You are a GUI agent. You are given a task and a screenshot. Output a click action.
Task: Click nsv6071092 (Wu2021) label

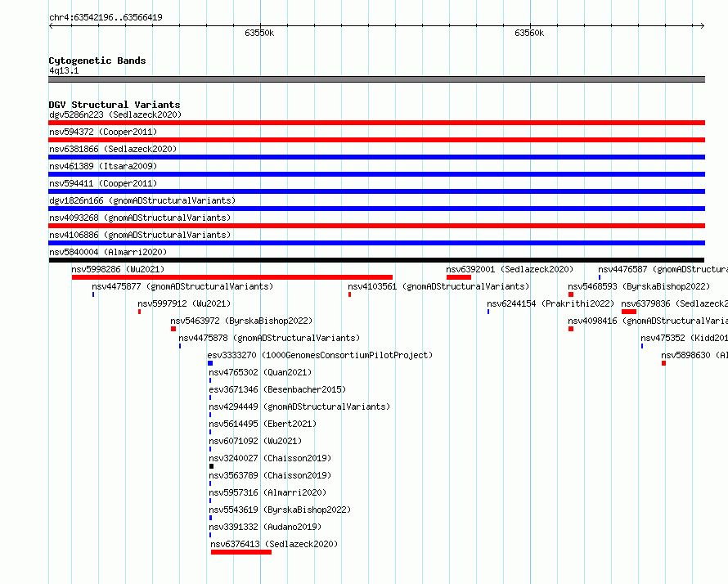pyautogui.click(x=255, y=441)
